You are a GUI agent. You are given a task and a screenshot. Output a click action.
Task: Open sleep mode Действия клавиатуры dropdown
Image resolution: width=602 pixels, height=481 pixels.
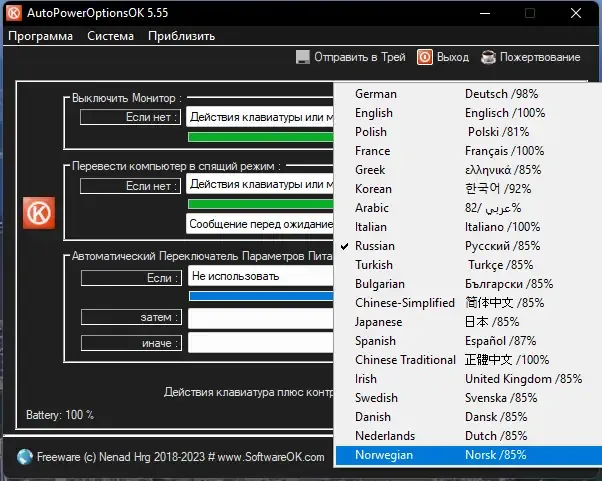click(260, 184)
